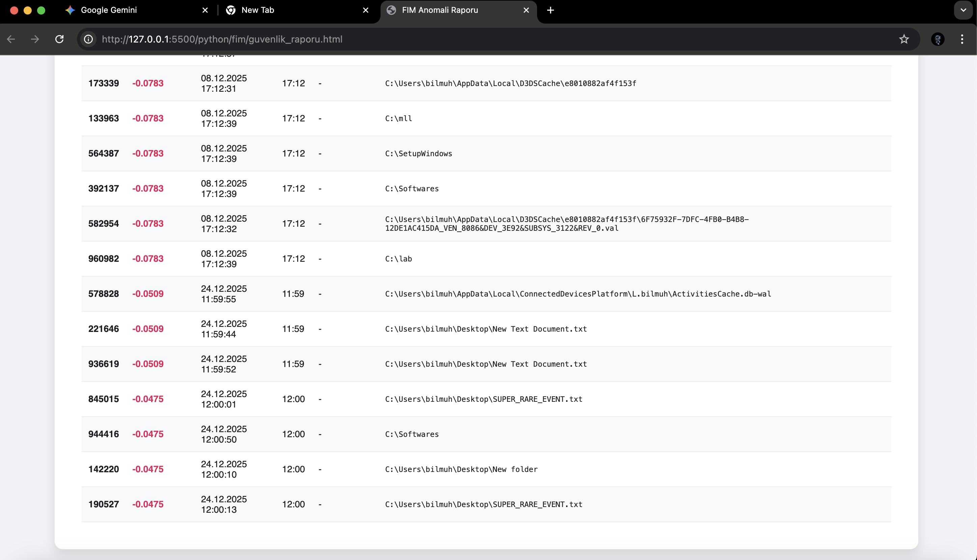
Task: Click C:\Softwares path in row 392137
Action: (412, 189)
